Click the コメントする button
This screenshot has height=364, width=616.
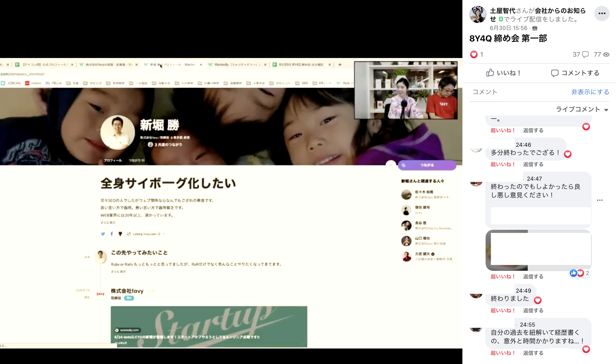point(575,73)
